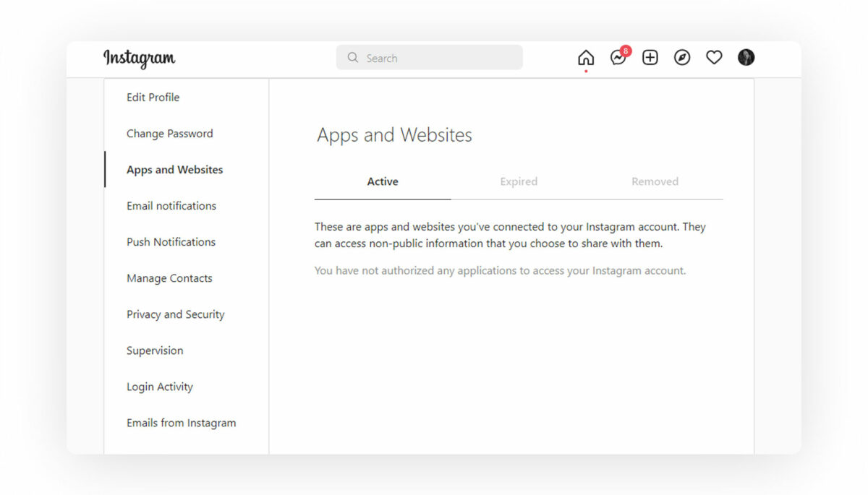
Task: Open the Explore compass icon
Action: click(681, 57)
